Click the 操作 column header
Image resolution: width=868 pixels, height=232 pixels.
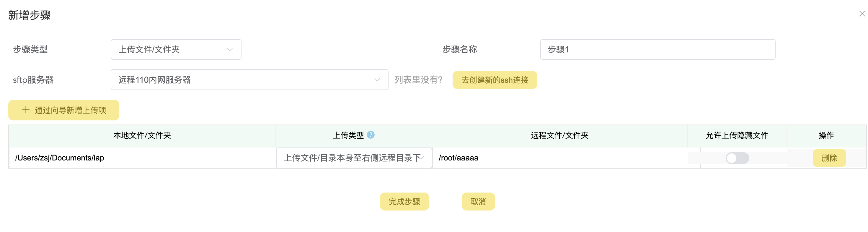point(826,135)
